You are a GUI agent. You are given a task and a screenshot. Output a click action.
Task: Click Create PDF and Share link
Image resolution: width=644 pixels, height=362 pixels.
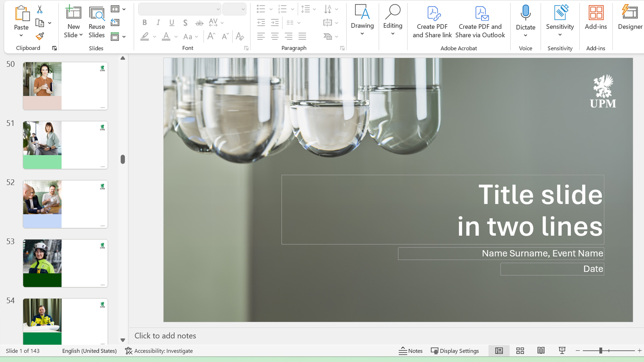tap(432, 22)
